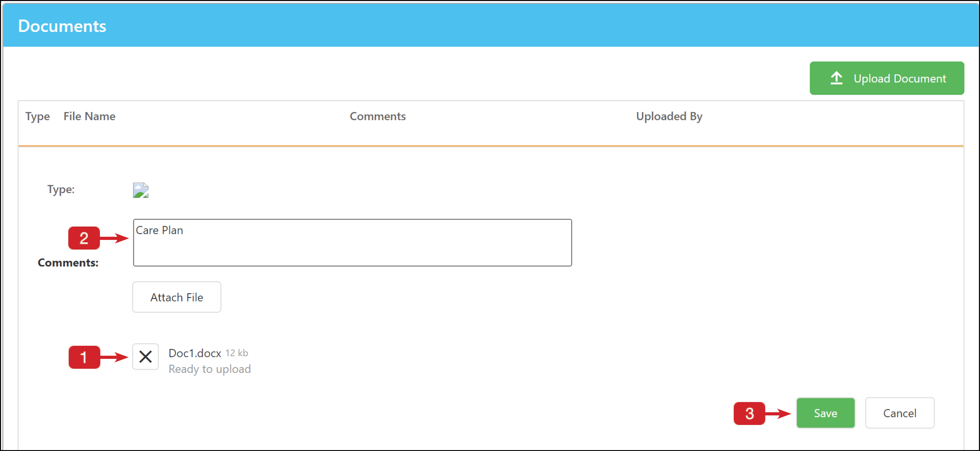Viewport: 980px width, 451px height.
Task: Click the Comments column header
Action: (x=378, y=116)
